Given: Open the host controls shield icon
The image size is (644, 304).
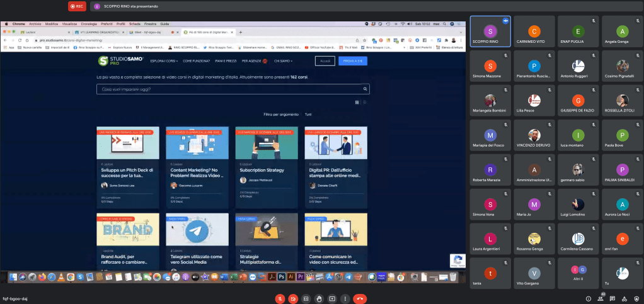Looking at the screenshot, I should (x=635, y=298).
